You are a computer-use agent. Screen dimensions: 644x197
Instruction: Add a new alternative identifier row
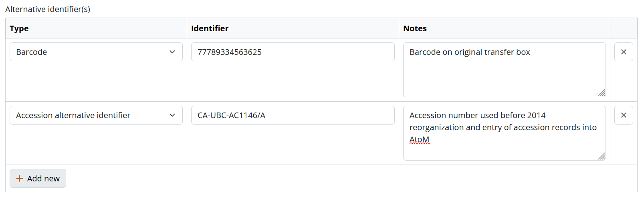pos(38,179)
